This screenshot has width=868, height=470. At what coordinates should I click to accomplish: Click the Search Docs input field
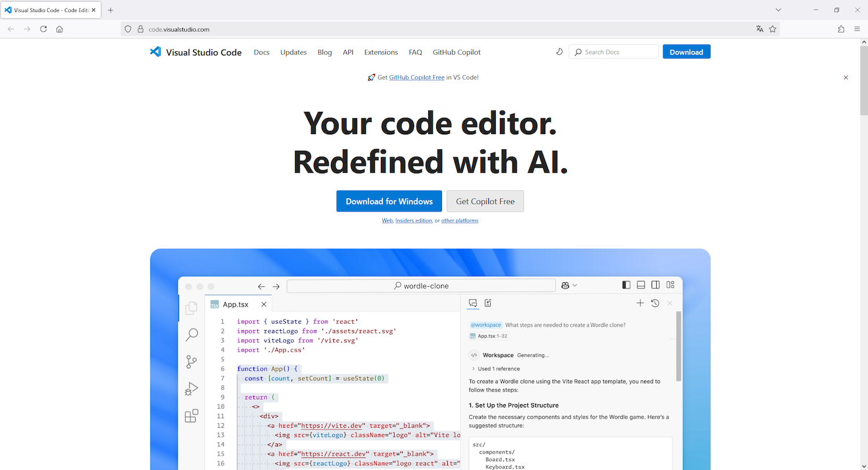tap(619, 52)
